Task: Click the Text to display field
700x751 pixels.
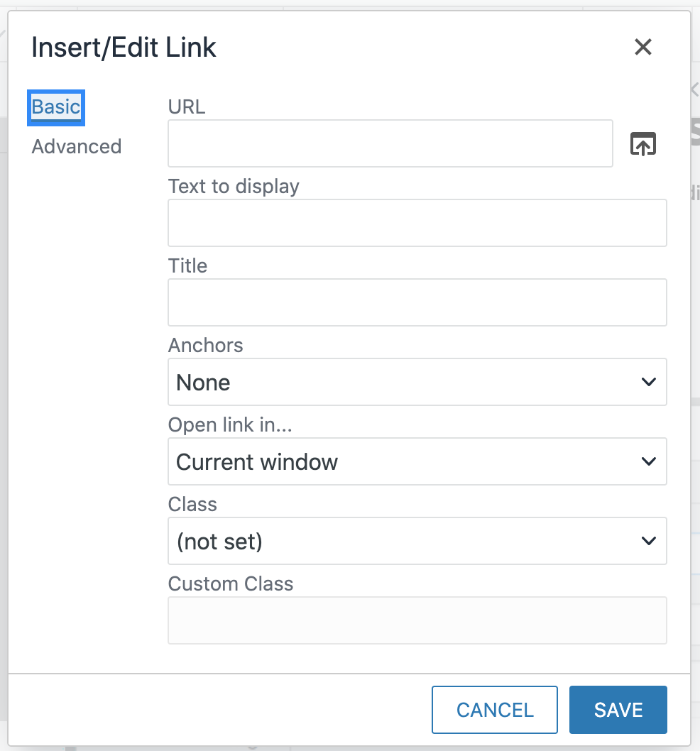Action: 417,222
